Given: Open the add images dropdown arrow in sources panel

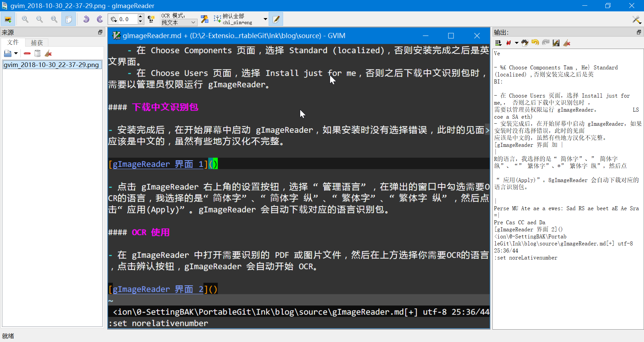Looking at the screenshot, I should [x=15, y=53].
